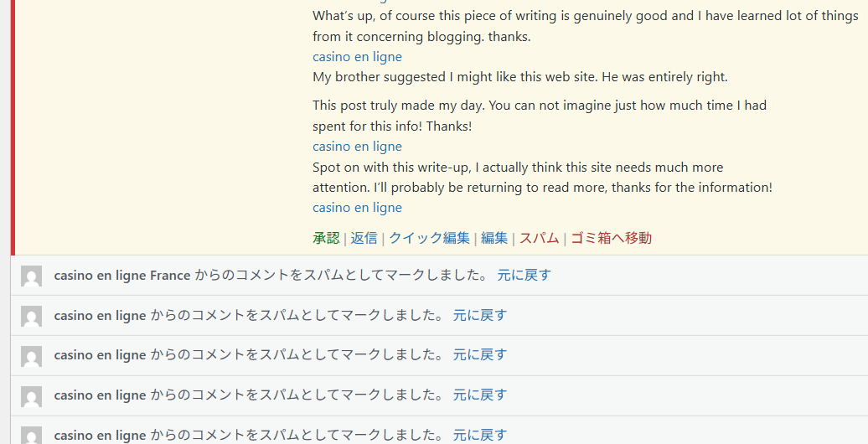This screenshot has width=868, height=444.
Task: Click 元に戻す in the last visible spam notice
Action: [x=480, y=435]
